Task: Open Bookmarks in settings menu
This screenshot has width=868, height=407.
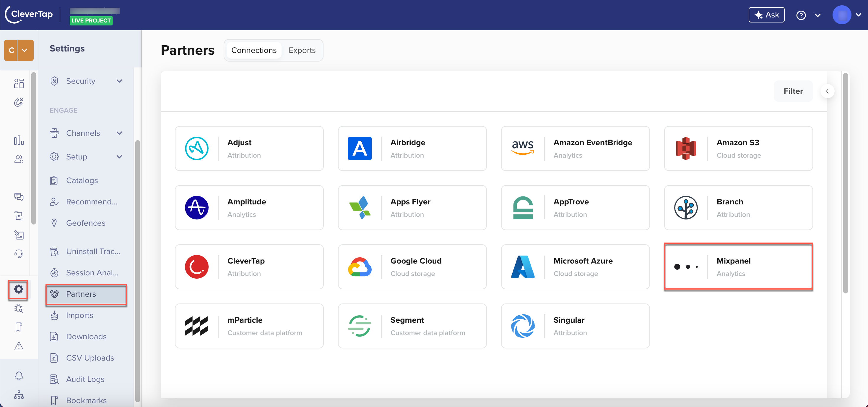Action: coord(86,400)
